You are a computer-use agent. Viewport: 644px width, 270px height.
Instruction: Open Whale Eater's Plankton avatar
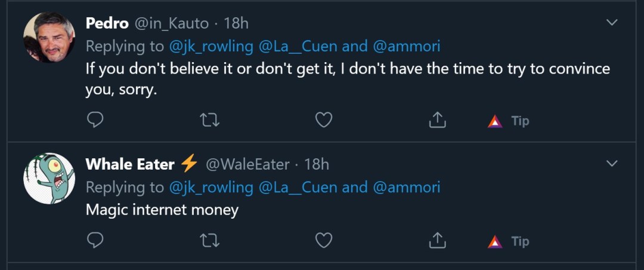click(49, 178)
